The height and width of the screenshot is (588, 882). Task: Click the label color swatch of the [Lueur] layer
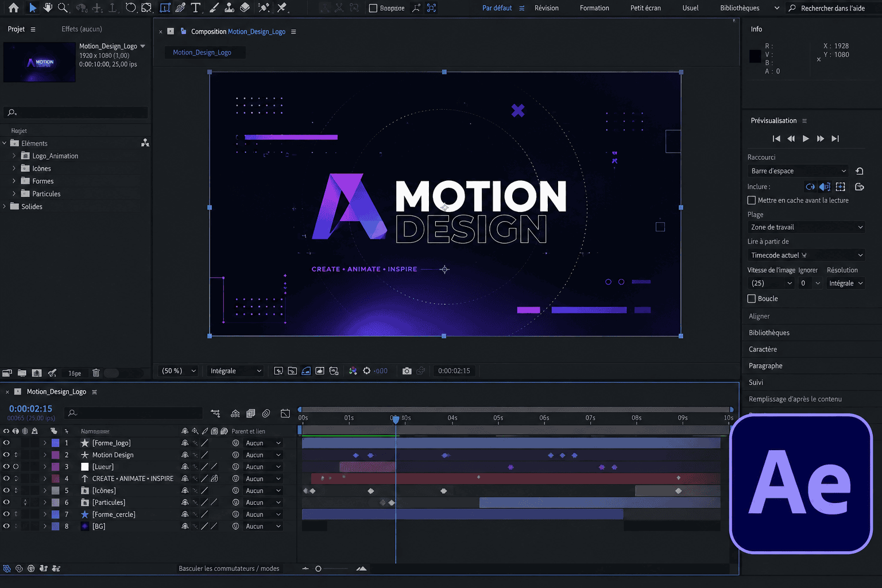tap(56, 467)
